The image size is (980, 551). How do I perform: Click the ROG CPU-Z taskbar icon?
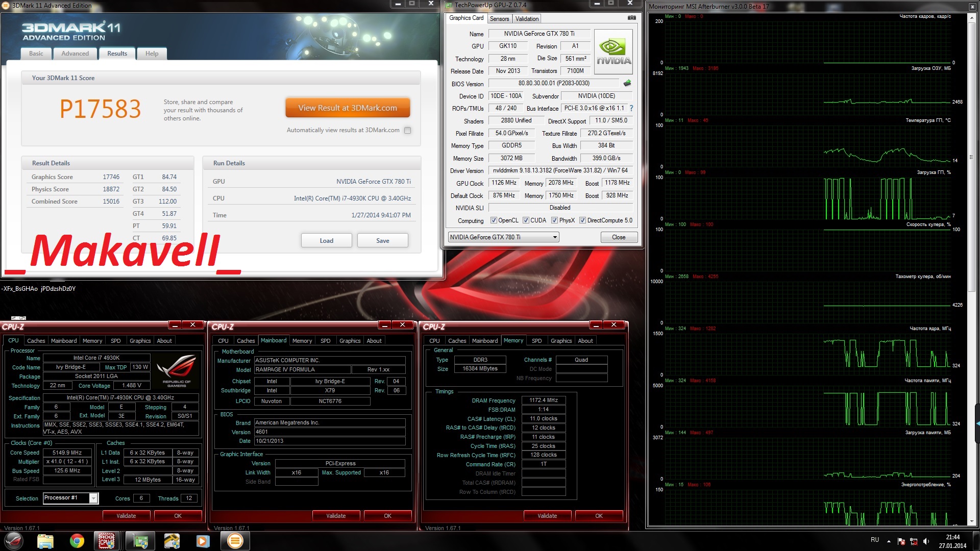point(107,541)
